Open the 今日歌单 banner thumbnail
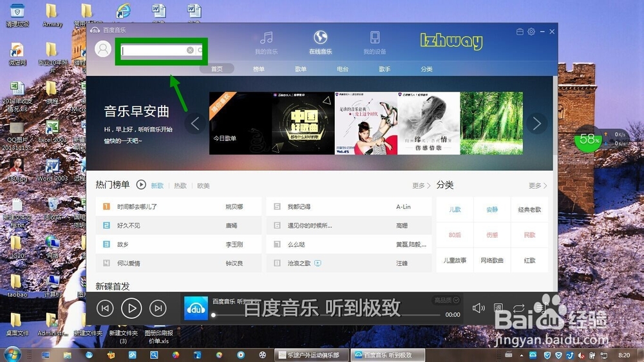This screenshot has width=644, height=362. pyautogui.click(x=241, y=123)
